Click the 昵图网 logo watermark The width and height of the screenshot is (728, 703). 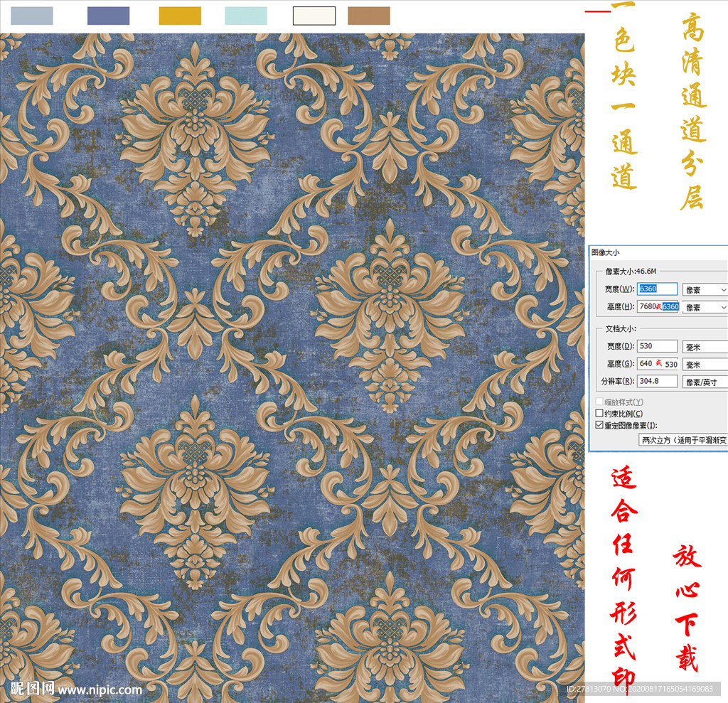(x=33, y=689)
